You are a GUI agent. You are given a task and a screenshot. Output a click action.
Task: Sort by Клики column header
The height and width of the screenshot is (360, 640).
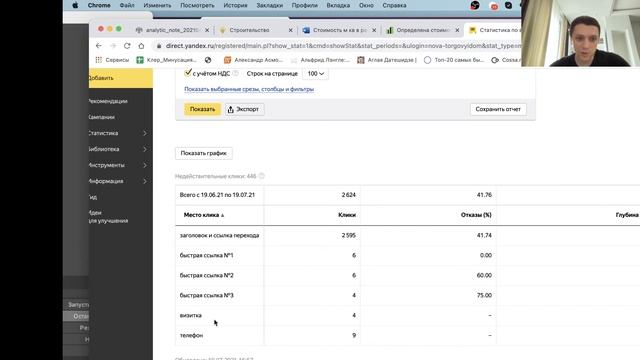[347, 215]
